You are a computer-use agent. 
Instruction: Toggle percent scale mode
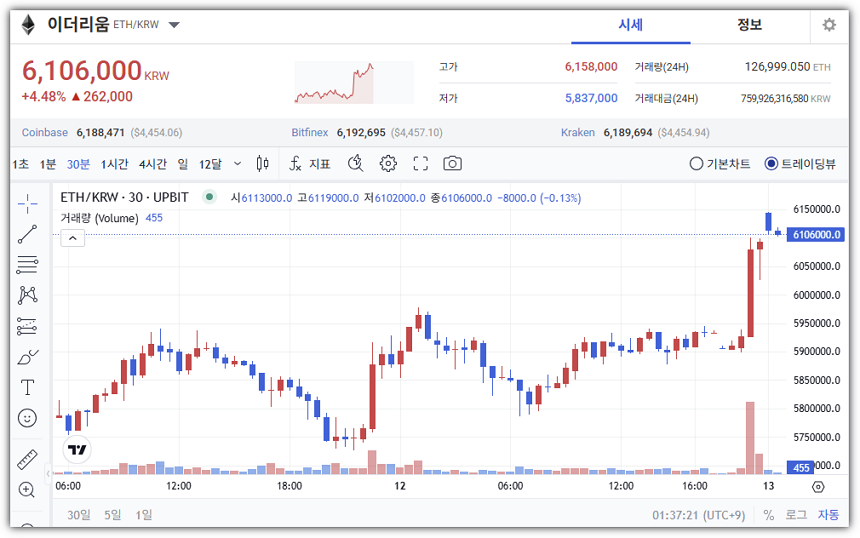pos(768,515)
